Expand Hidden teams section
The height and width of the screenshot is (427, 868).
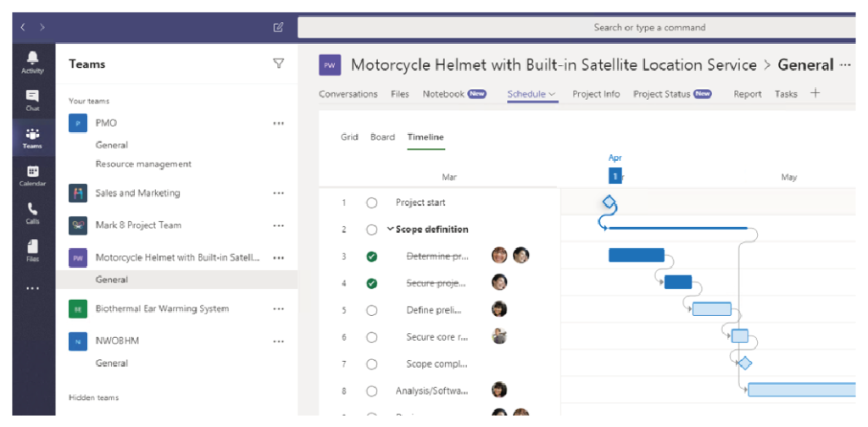[93, 397]
